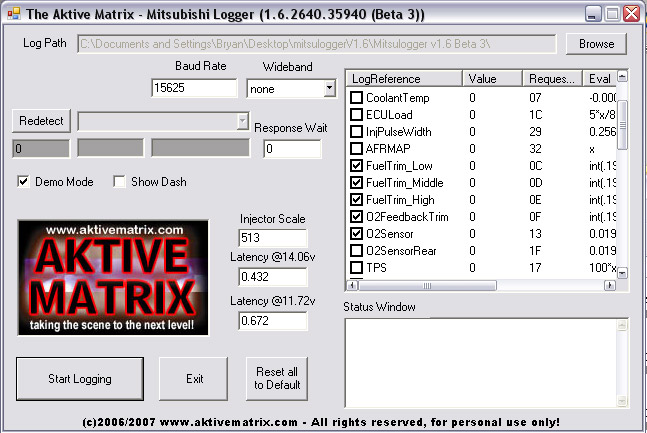Image resolution: width=647 pixels, height=433 pixels.
Task: Click the Reques... column header
Action: pyautogui.click(x=553, y=78)
